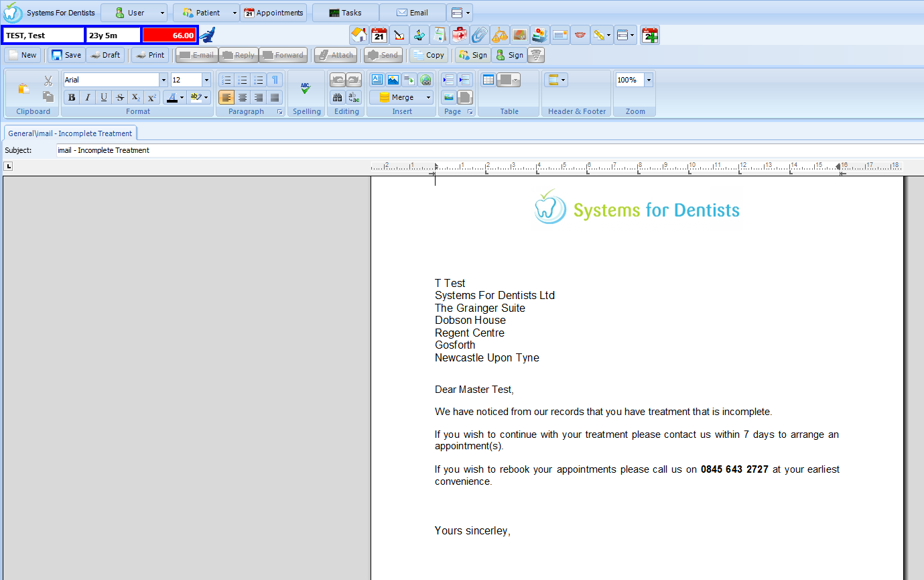
Task: Open the paperclip attachments icon
Action: pos(480,35)
